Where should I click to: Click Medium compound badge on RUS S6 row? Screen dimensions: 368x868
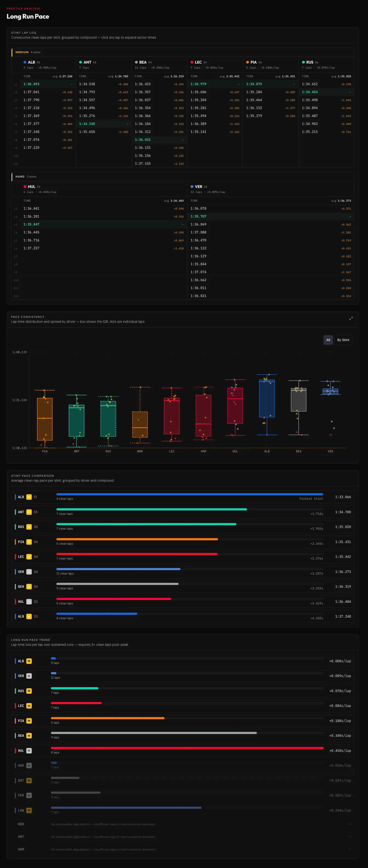coord(29,527)
